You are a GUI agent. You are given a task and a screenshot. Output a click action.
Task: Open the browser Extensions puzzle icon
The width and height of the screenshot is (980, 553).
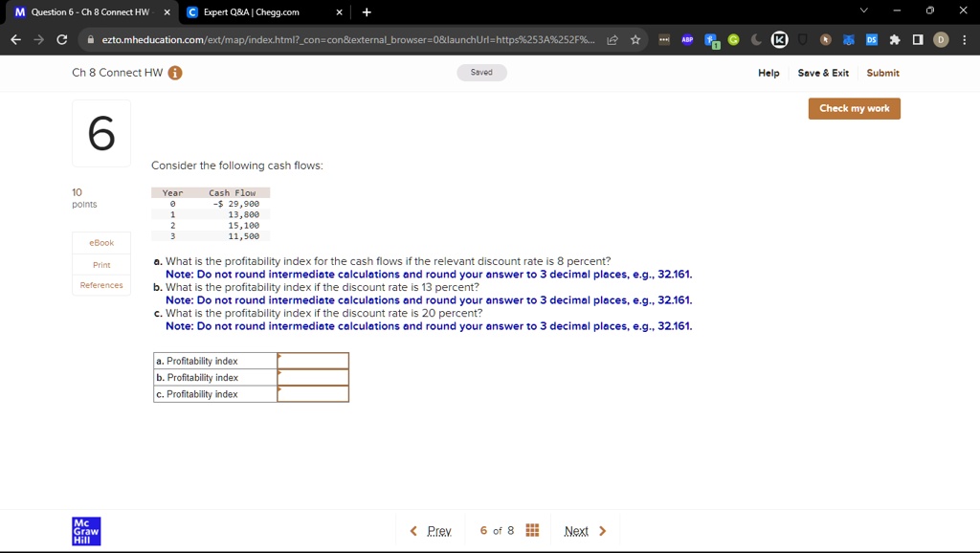(x=893, y=39)
